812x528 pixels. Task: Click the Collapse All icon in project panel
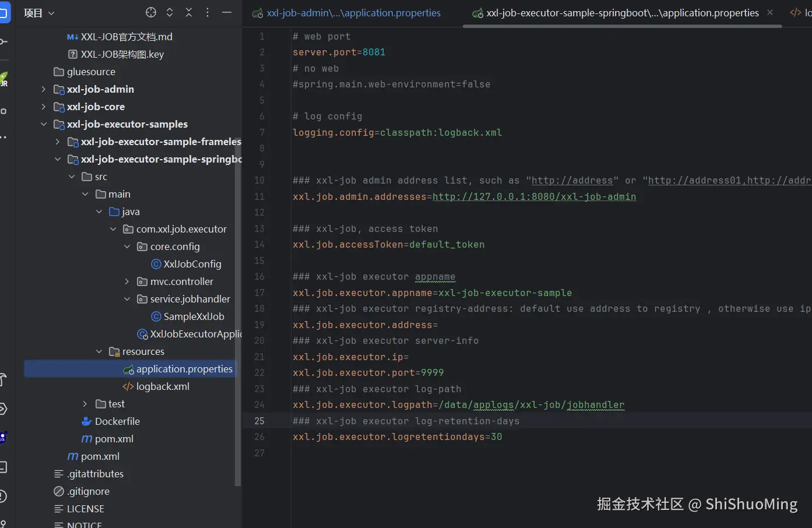click(x=189, y=12)
